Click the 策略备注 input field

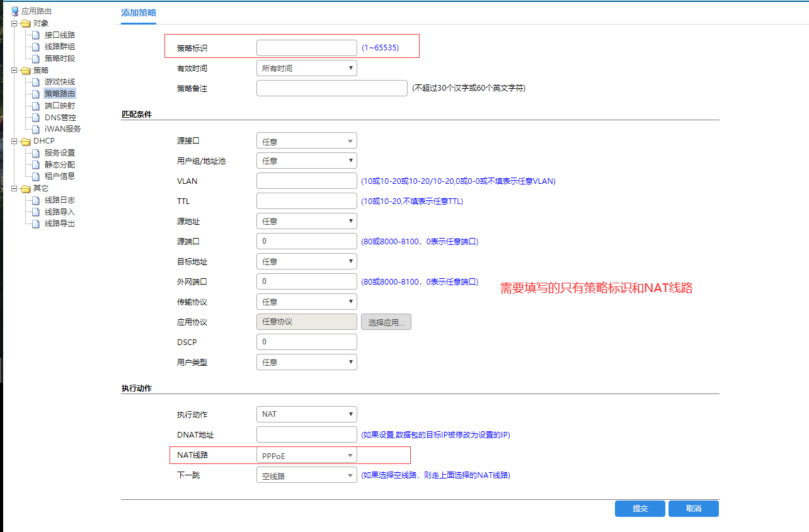pos(332,88)
